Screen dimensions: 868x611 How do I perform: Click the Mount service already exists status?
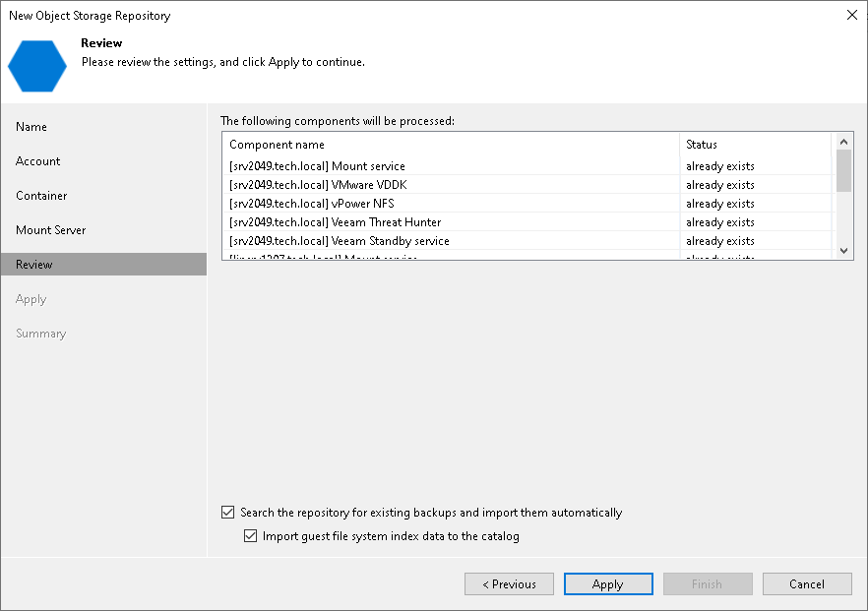tap(720, 166)
